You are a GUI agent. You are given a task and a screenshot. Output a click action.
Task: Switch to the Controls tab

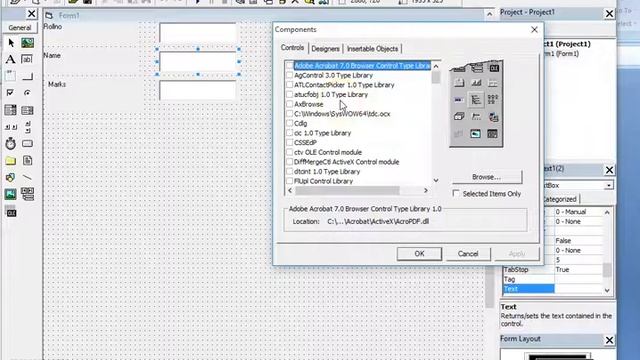tap(292, 48)
